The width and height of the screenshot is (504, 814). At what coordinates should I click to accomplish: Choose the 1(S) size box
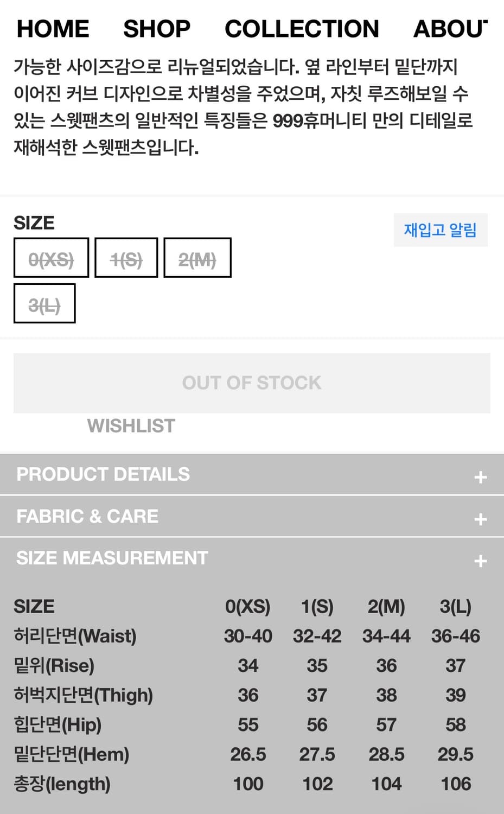[x=126, y=258]
